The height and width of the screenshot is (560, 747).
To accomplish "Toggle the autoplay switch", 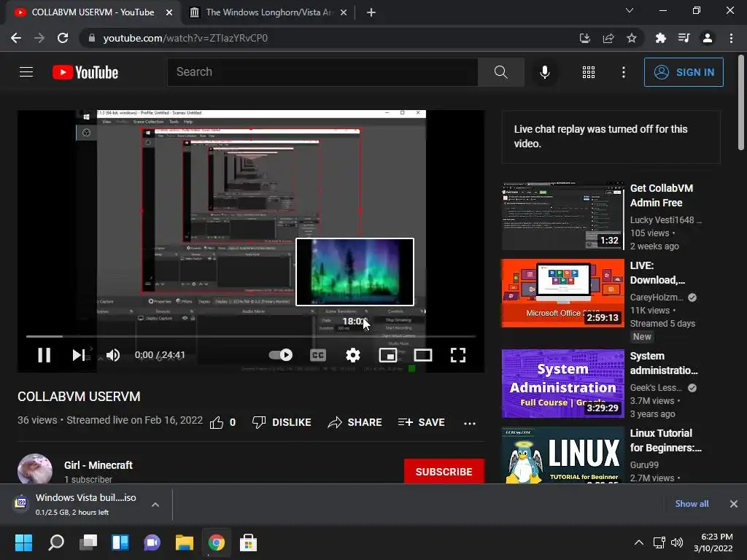I will point(281,355).
